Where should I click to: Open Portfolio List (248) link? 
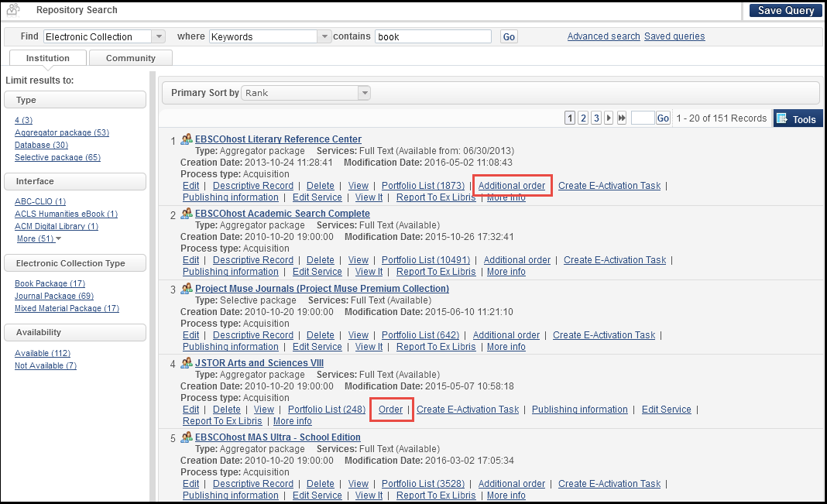tap(327, 409)
